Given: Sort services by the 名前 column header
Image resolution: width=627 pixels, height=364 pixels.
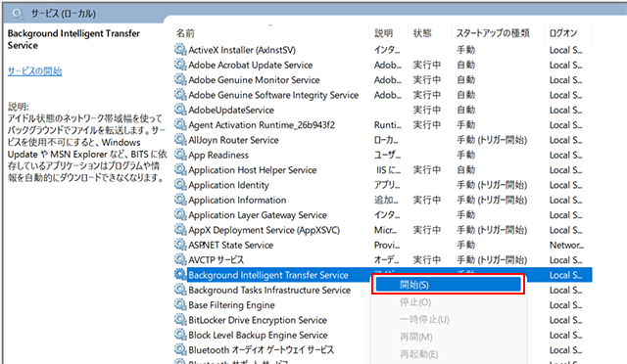Looking at the screenshot, I should click(185, 32).
